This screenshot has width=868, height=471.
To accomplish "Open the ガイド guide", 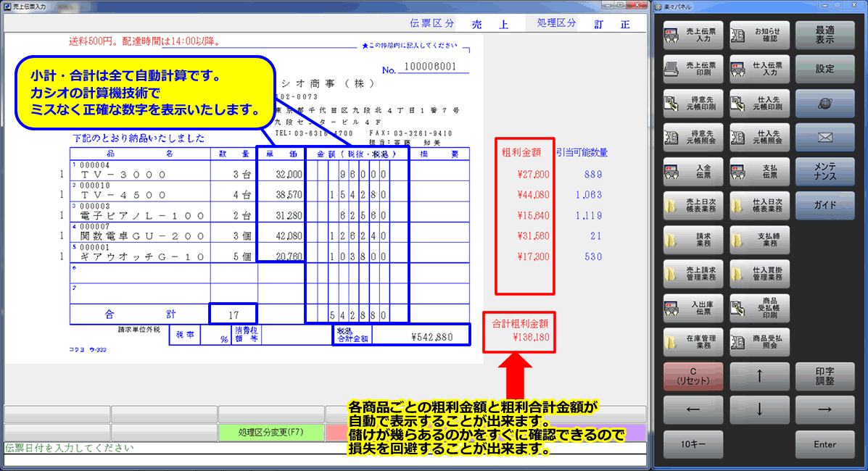I will (x=825, y=205).
